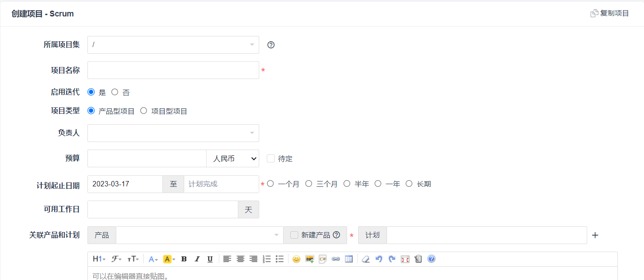Insert numbered list

click(x=267, y=259)
